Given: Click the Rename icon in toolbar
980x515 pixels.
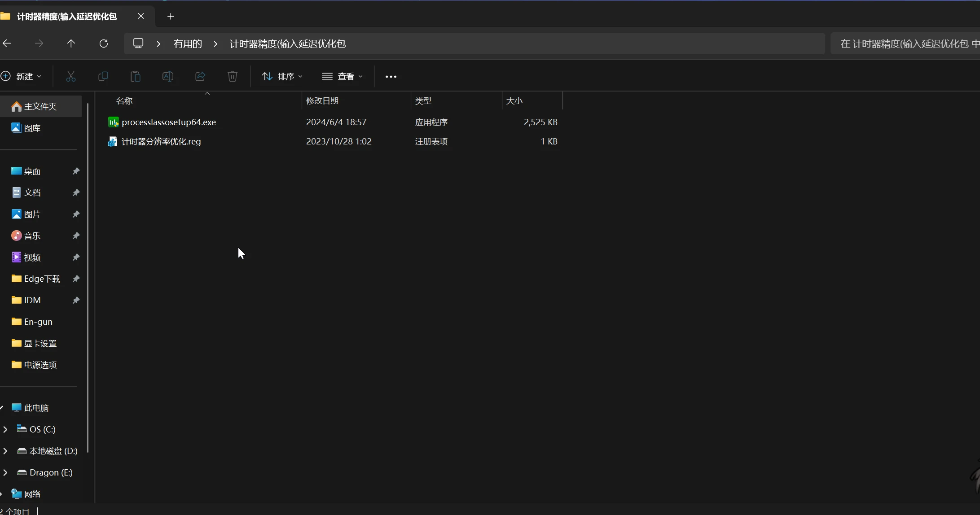Looking at the screenshot, I should [168, 76].
